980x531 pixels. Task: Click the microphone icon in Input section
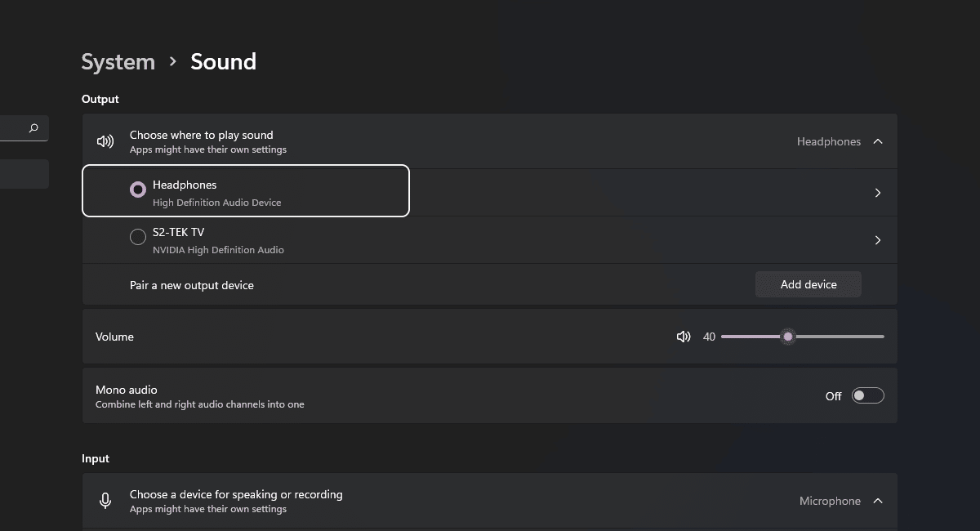pos(105,501)
